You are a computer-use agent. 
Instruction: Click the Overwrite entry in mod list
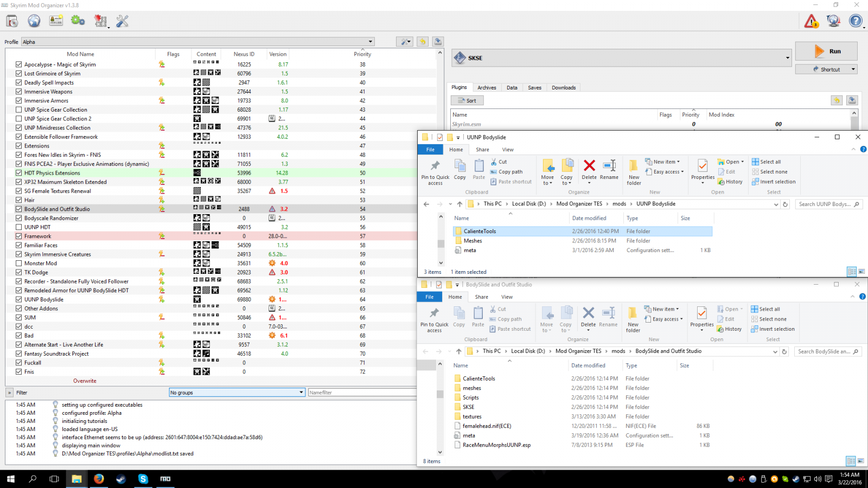pos(85,381)
